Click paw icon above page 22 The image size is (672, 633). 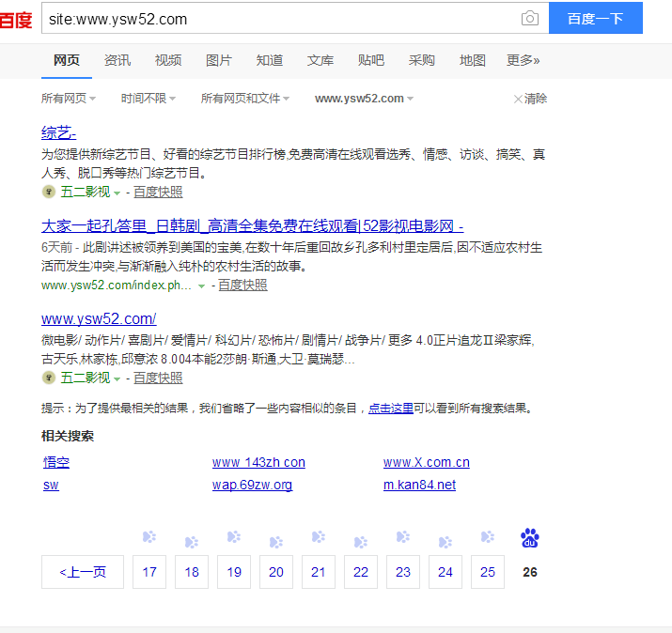click(x=361, y=542)
